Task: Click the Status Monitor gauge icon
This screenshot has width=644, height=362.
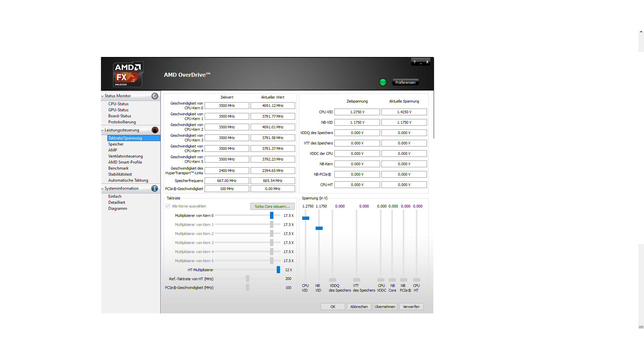Action: [155, 96]
